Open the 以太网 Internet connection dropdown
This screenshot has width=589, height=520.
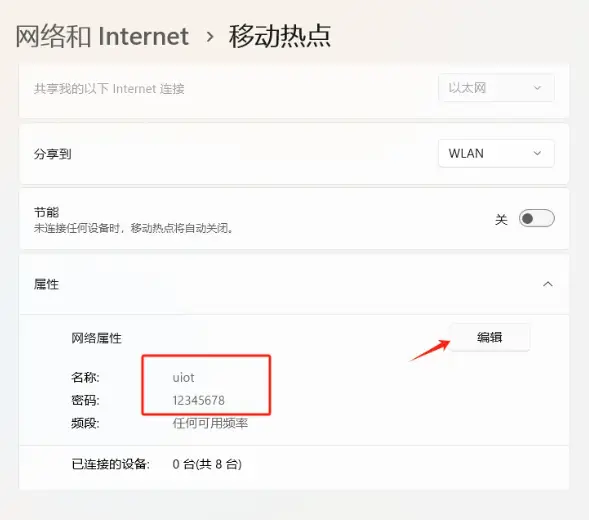point(496,88)
